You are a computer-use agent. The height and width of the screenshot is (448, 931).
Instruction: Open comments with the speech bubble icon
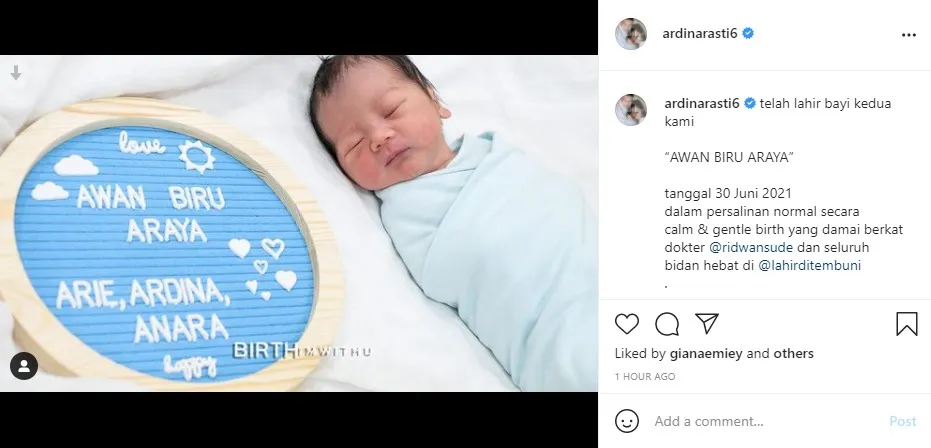[667, 324]
